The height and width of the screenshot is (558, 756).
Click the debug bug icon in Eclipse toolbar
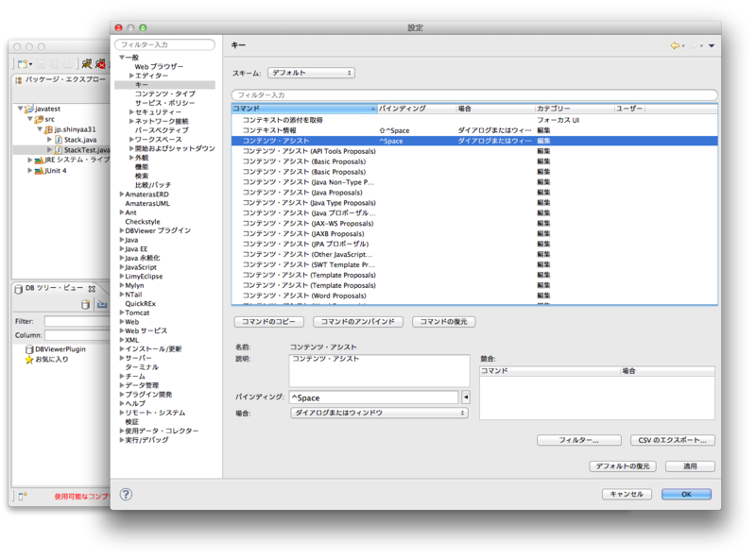pos(87,63)
